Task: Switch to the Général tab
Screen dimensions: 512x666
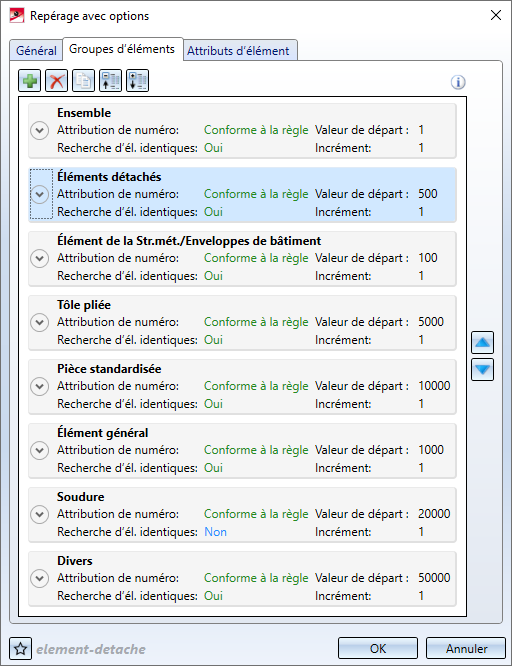Action: click(36, 51)
